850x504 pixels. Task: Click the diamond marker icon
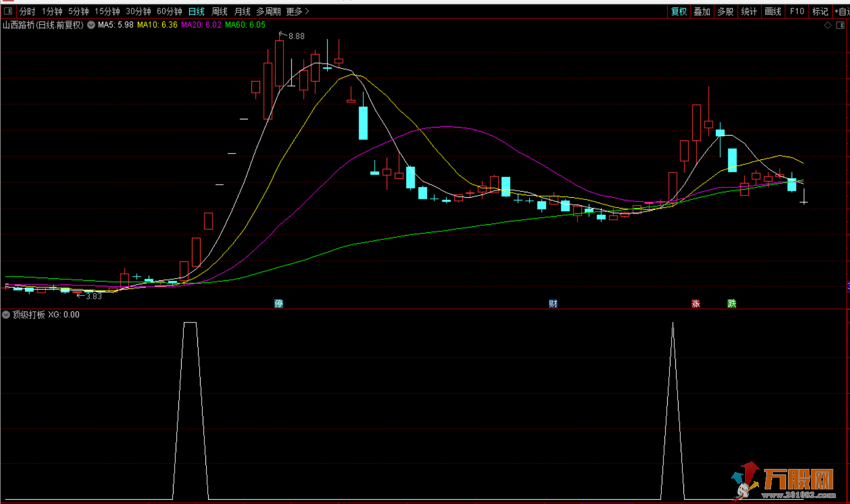coord(827,25)
